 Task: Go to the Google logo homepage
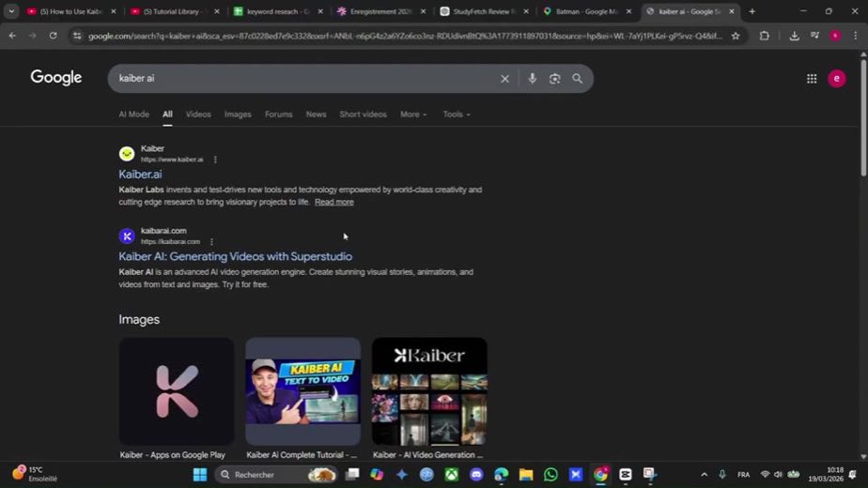click(x=56, y=78)
